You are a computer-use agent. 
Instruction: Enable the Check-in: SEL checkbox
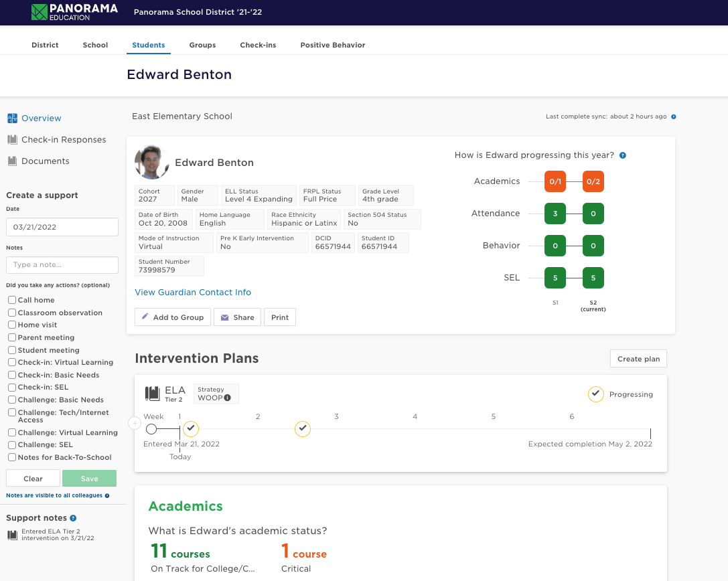click(x=12, y=388)
